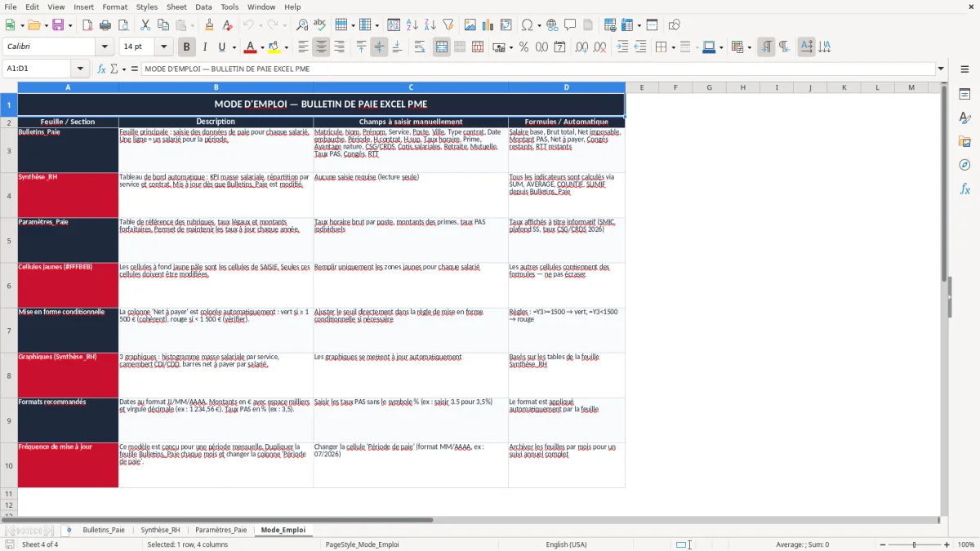Viewport: 980px width, 551px height.
Task: Click the zoom in plus button
Action: pyautogui.click(x=947, y=544)
